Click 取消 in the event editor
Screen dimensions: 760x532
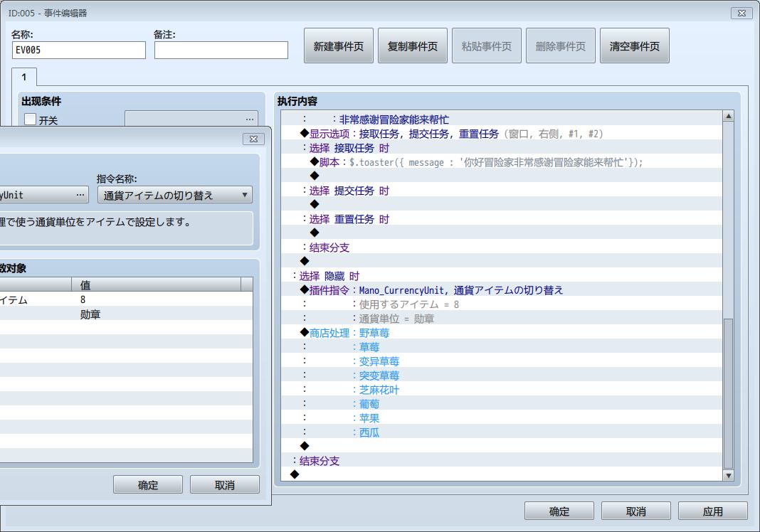tap(636, 511)
